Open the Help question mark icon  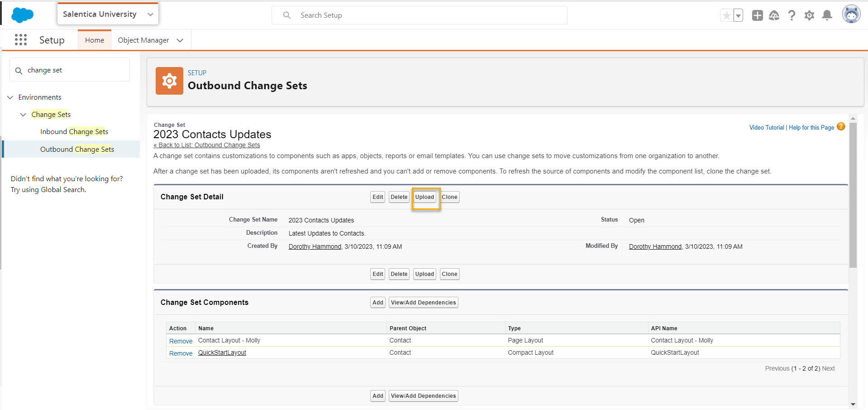pos(792,15)
